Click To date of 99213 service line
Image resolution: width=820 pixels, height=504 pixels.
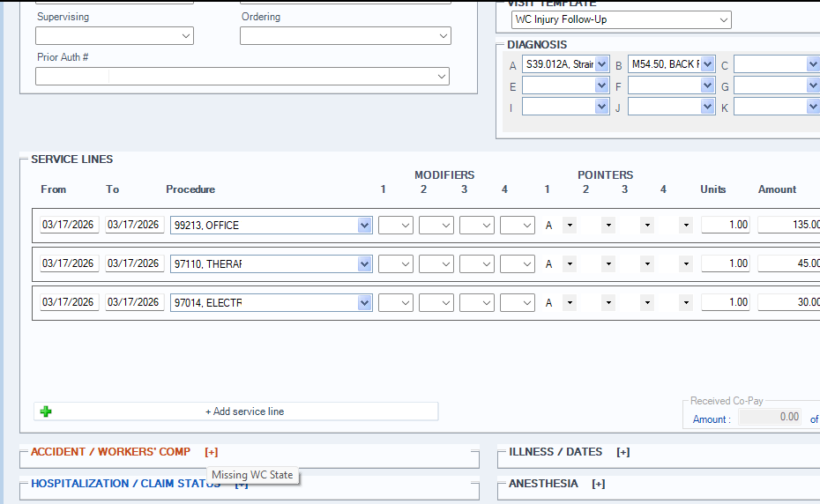click(134, 225)
